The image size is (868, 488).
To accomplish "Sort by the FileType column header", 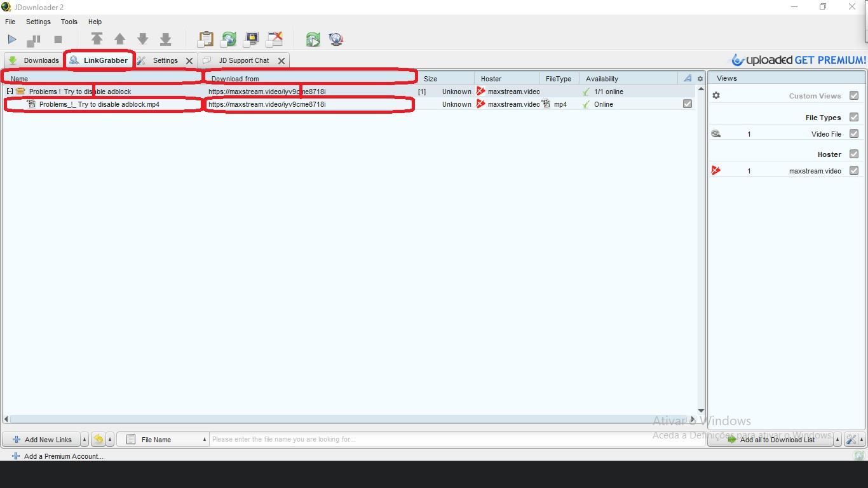I will 559,79.
